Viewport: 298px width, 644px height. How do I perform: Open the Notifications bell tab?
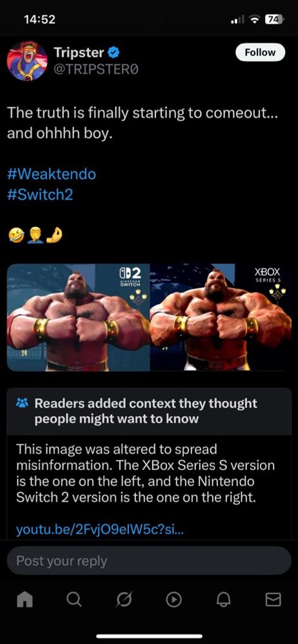pos(223,600)
